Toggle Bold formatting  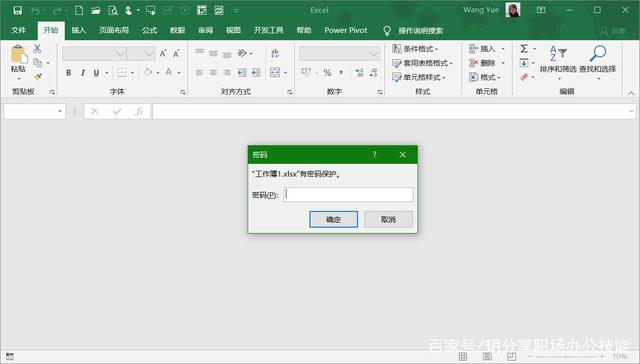pos(69,73)
